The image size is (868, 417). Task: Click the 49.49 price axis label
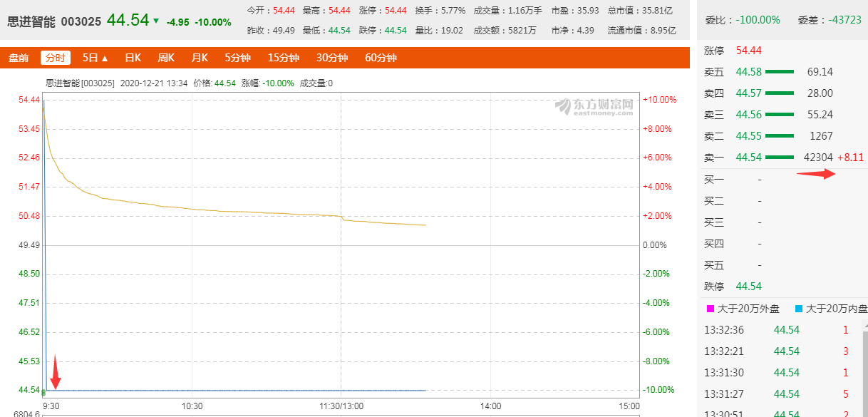coord(29,244)
